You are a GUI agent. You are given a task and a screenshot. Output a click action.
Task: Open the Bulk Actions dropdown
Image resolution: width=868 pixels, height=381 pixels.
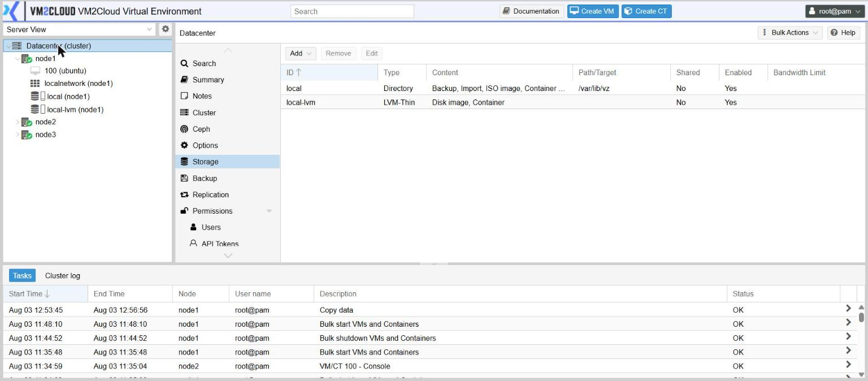(790, 33)
